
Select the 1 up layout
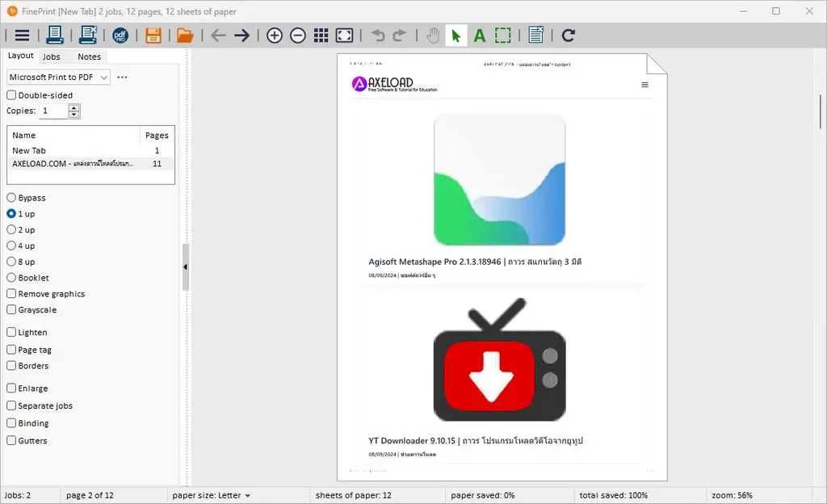(11, 213)
